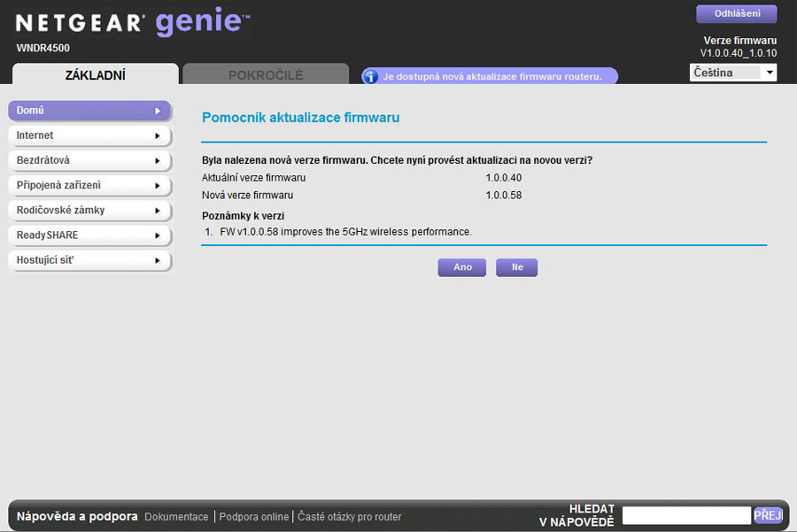This screenshot has width=797, height=532.
Task: Click the PŘEJÍ search button
Action: [x=768, y=515]
